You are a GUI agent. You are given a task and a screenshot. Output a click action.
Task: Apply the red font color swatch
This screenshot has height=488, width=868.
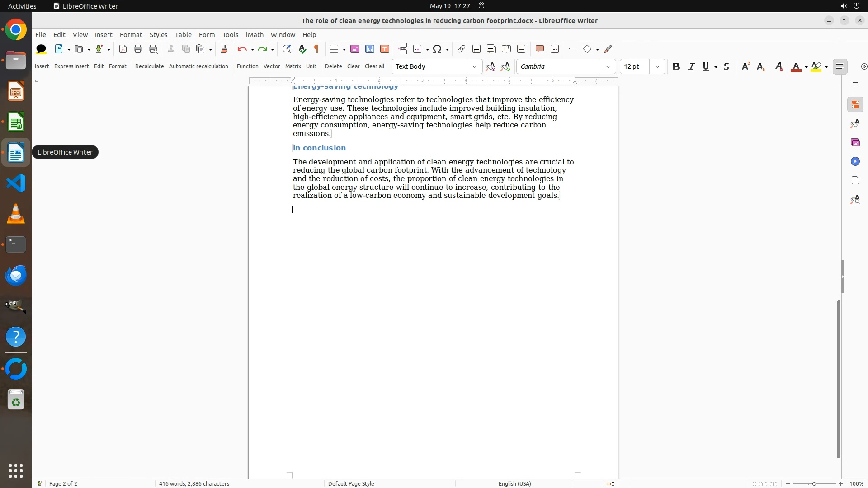click(796, 66)
